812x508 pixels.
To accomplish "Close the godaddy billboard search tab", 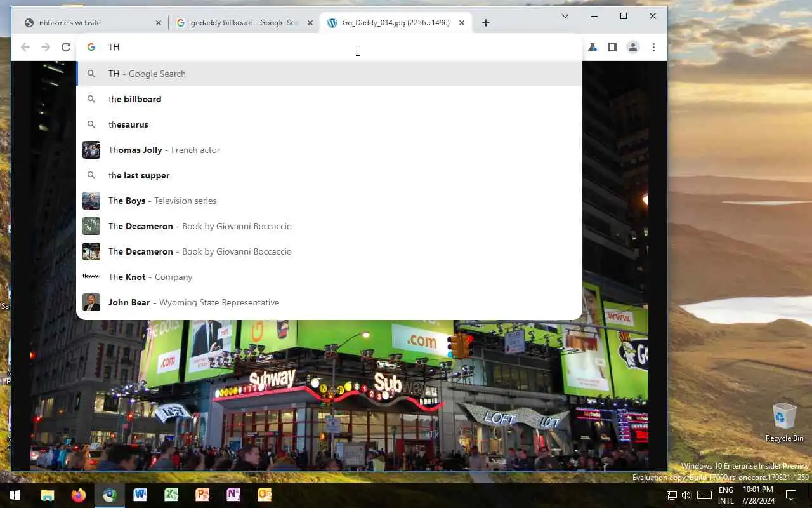I will point(310,23).
